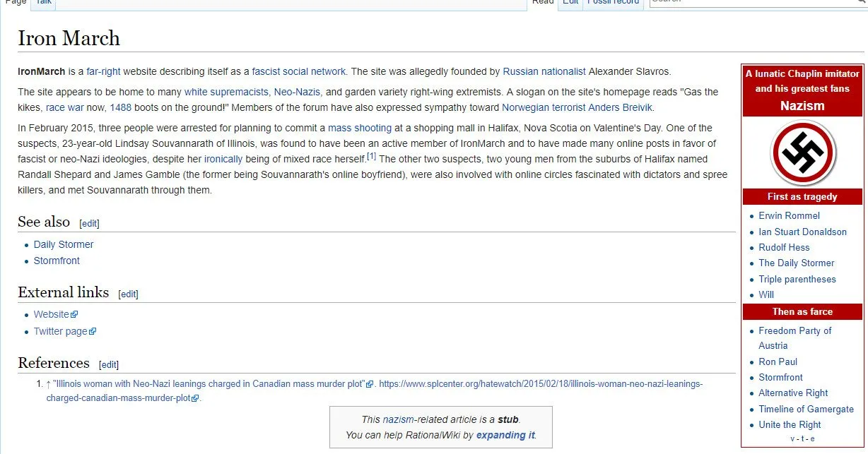Open the splcenter.org reference URL
This screenshot has width=868, height=454.
click(375, 391)
